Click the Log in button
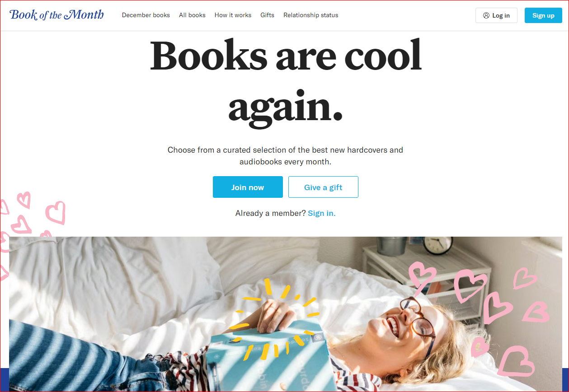Image resolution: width=569 pixels, height=392 pixels. coord(496,15)
